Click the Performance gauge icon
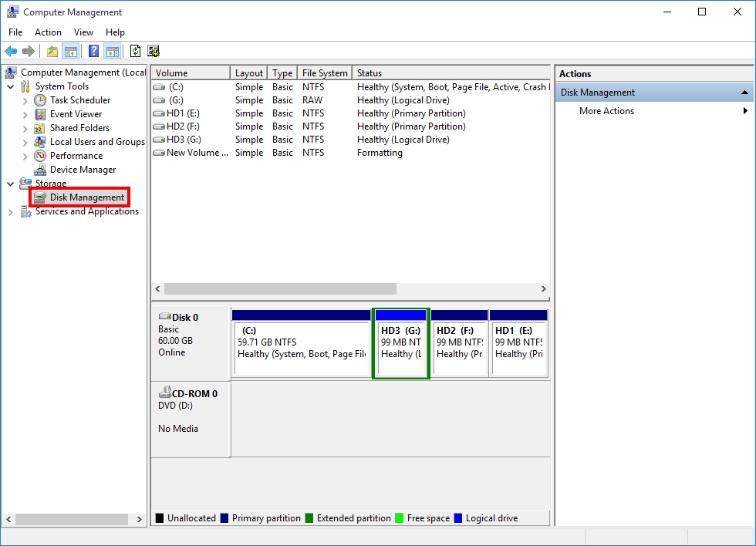The image size is (756, 546). (x=40, y=156)
